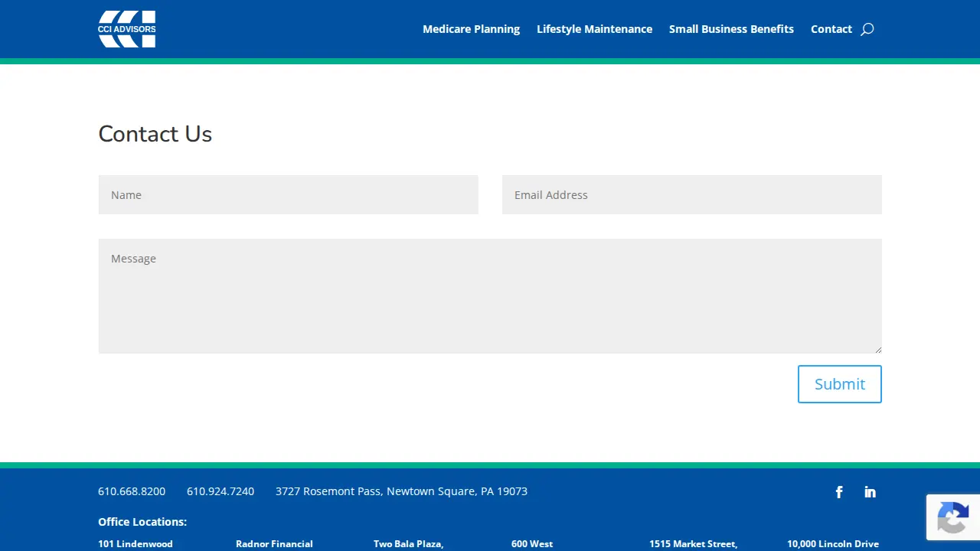
Task: Click the reCAPTCHA badge
Action: (x=953, y=517)
